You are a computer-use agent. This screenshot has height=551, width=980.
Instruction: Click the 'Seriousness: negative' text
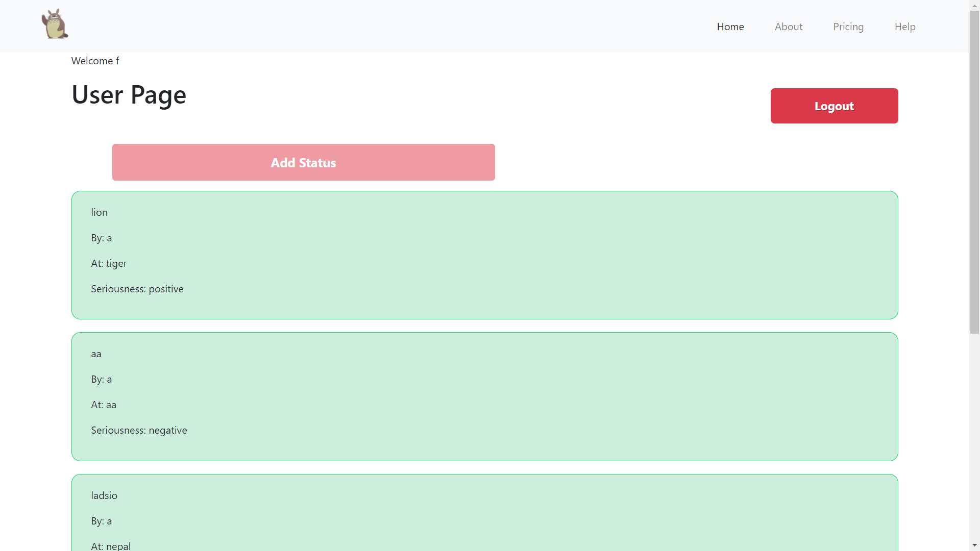point(139,430)
